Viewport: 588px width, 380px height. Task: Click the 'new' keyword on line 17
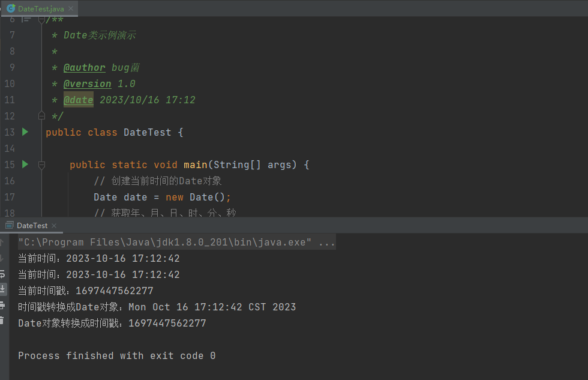(175, 198)
